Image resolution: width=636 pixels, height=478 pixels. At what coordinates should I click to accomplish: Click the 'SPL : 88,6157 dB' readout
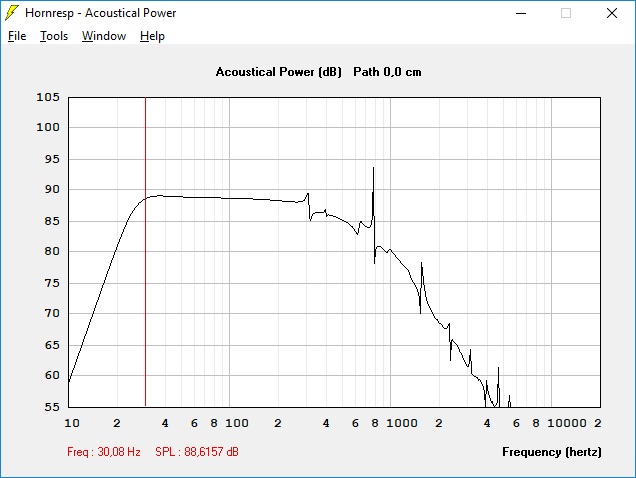coord(197,452)
